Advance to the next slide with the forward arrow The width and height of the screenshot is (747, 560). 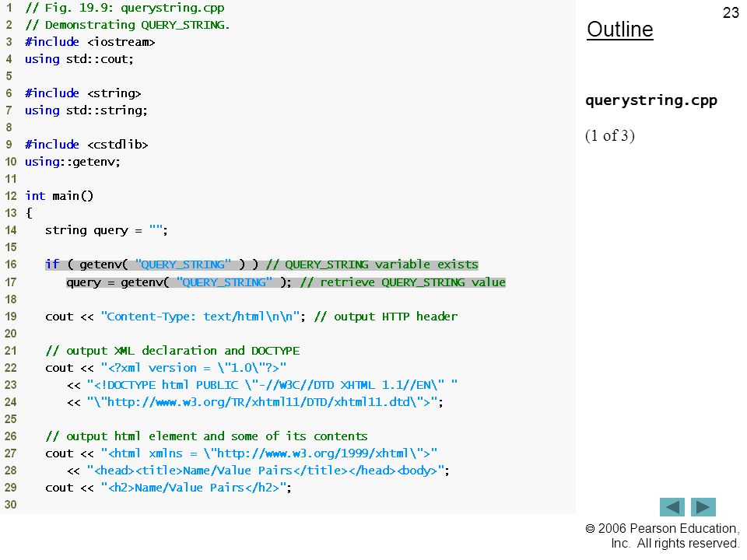(x=703, y=506)
